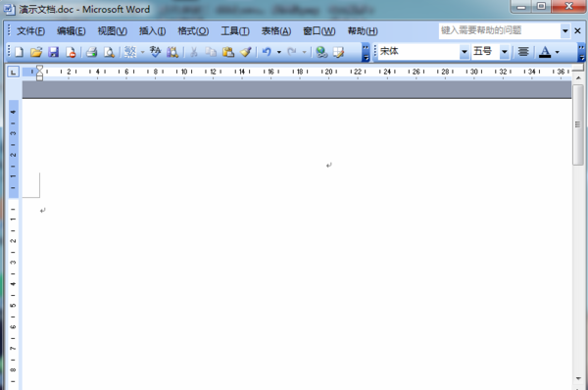Viewport: 588px width, 390px height.
Task: Save the document with floppy disk icon
Action: coord(54,52)
